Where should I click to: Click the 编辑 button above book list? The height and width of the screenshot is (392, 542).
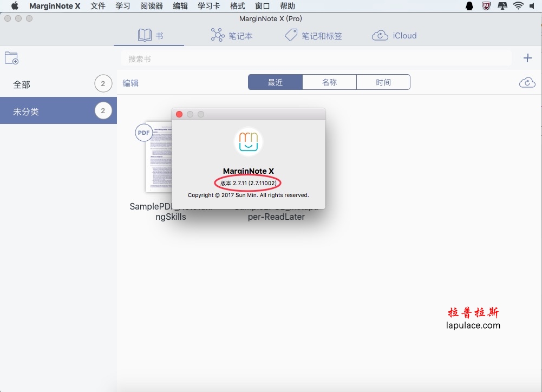click(x=130, y=83)
